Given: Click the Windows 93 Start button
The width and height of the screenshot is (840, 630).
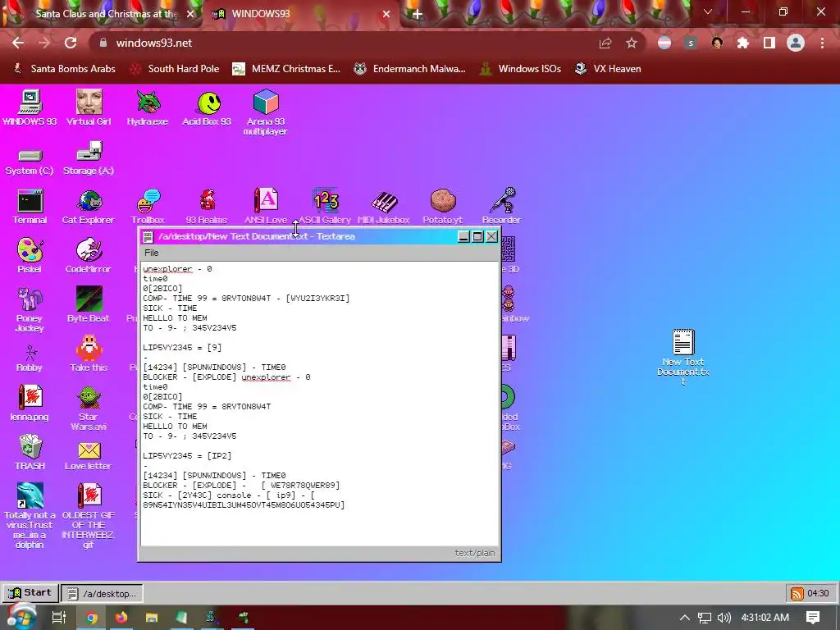Looking at the screenshot, I should tap(30, 593).
